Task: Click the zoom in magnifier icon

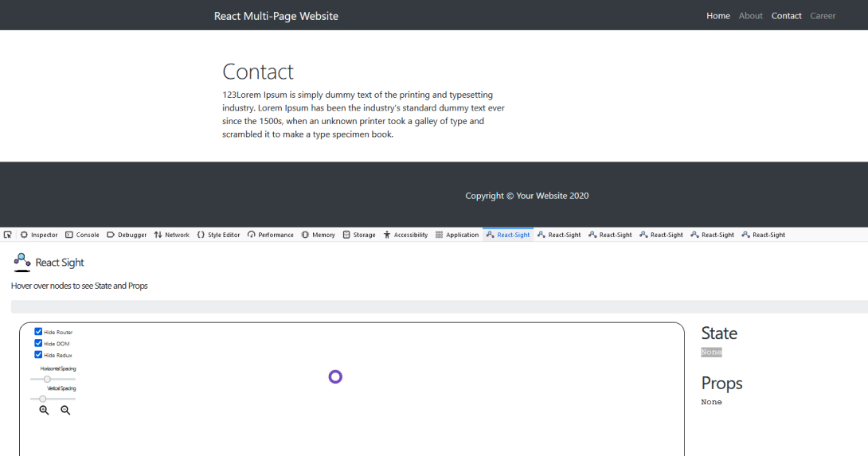Action: [x=44, y=410]
